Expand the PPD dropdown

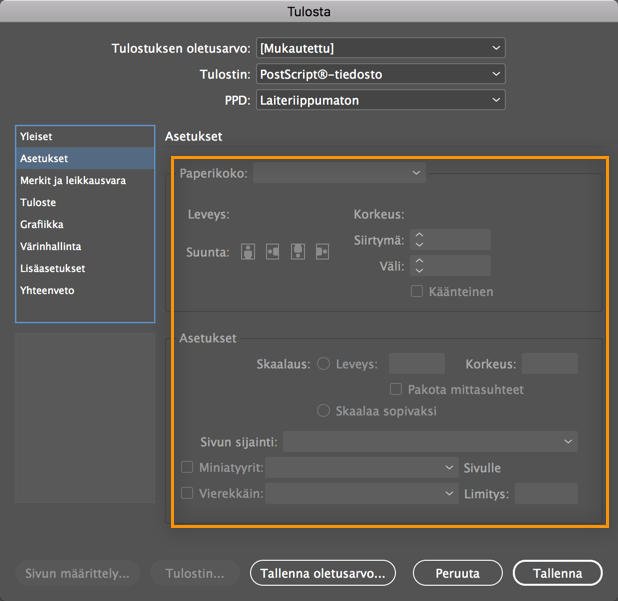pyautogui.click(x=380, y=100)
